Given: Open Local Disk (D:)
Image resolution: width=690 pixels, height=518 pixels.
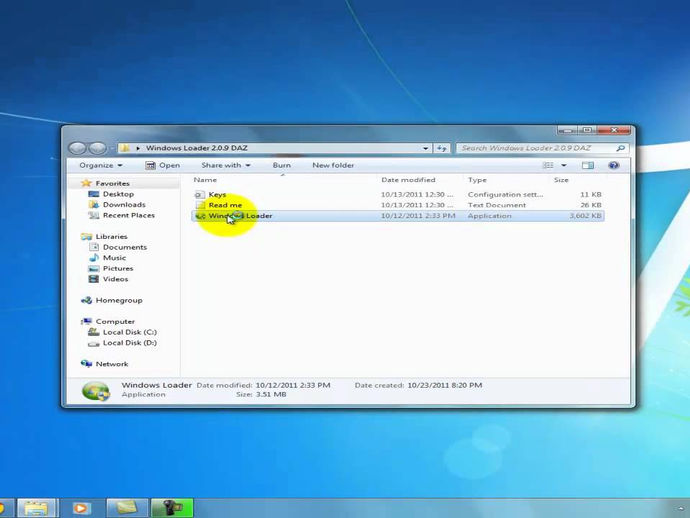Looking at the screenshot, I should [130, 342].
